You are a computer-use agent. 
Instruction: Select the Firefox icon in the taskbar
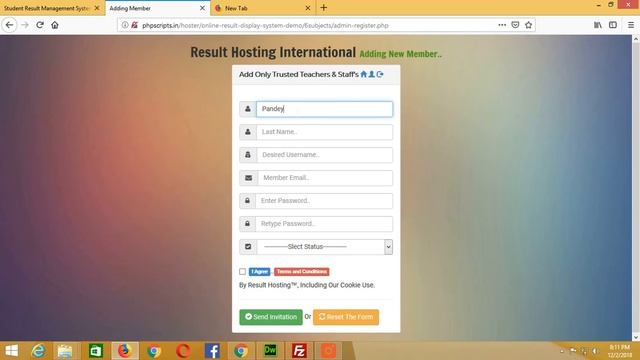[125, 351]
